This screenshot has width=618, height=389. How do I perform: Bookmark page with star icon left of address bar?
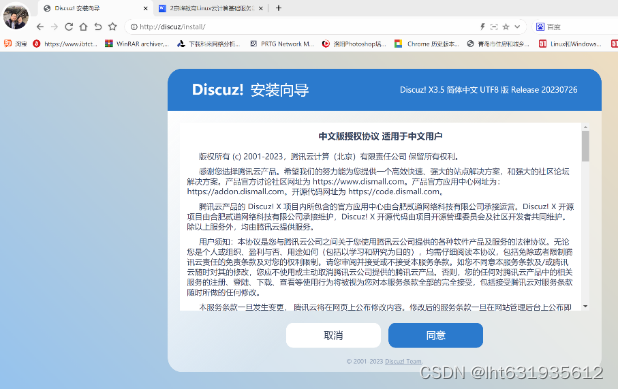point(113,26)
